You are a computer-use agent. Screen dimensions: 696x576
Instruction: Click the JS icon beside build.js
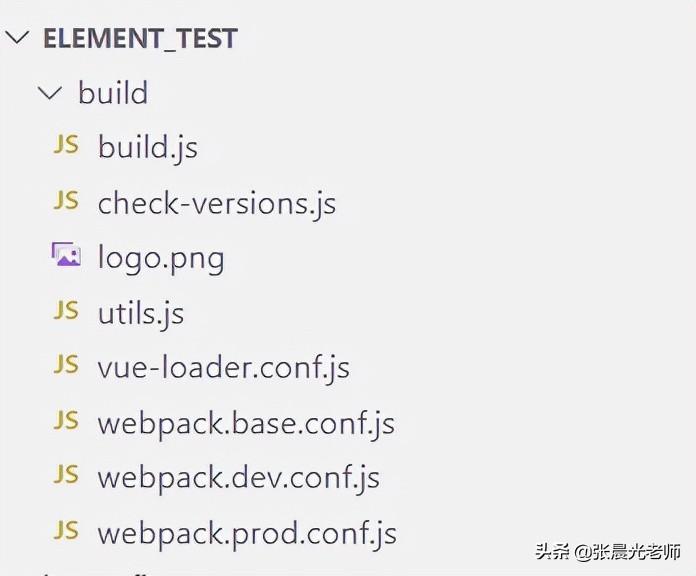pos(66,146)
